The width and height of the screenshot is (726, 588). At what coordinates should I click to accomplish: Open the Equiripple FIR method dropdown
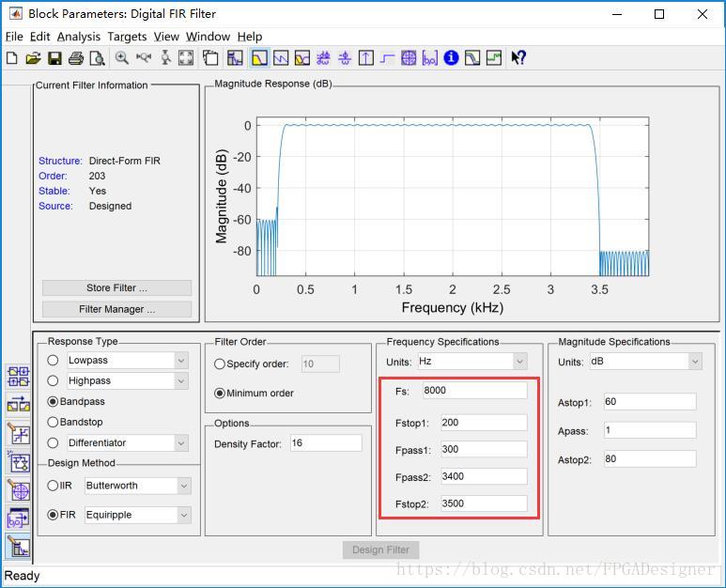coord(184,515)
